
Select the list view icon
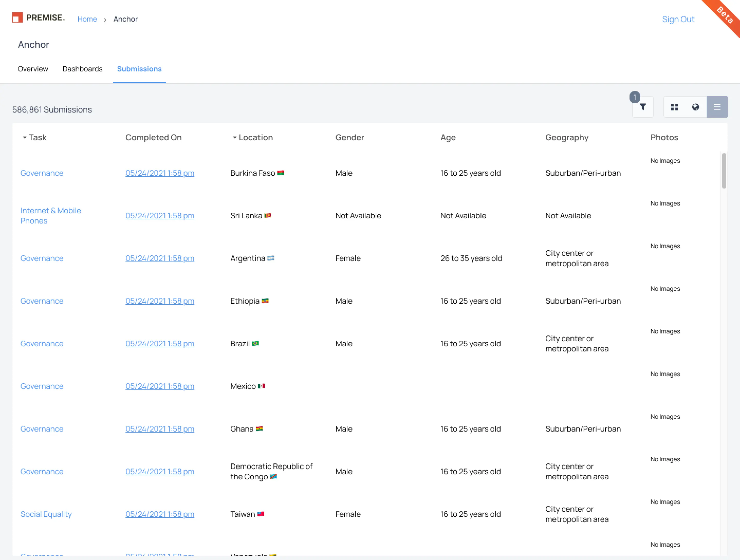click(x=717, y=107)
